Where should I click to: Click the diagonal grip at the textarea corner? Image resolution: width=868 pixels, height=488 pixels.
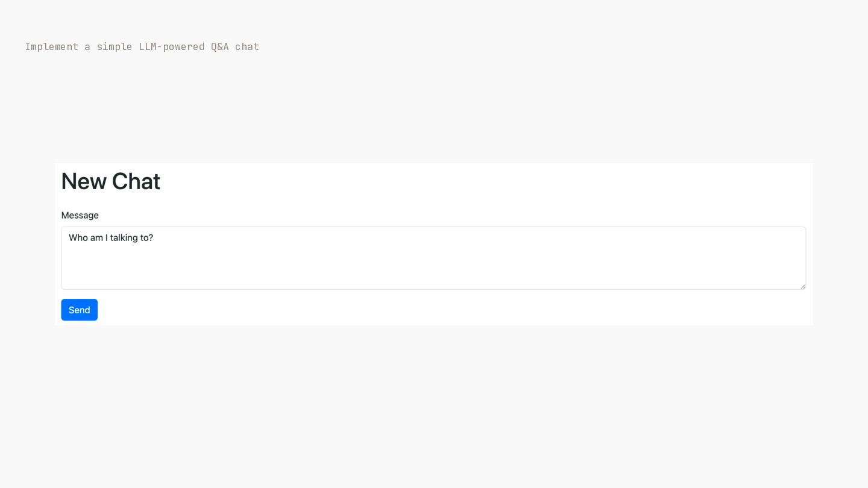(x=803, y=286)
